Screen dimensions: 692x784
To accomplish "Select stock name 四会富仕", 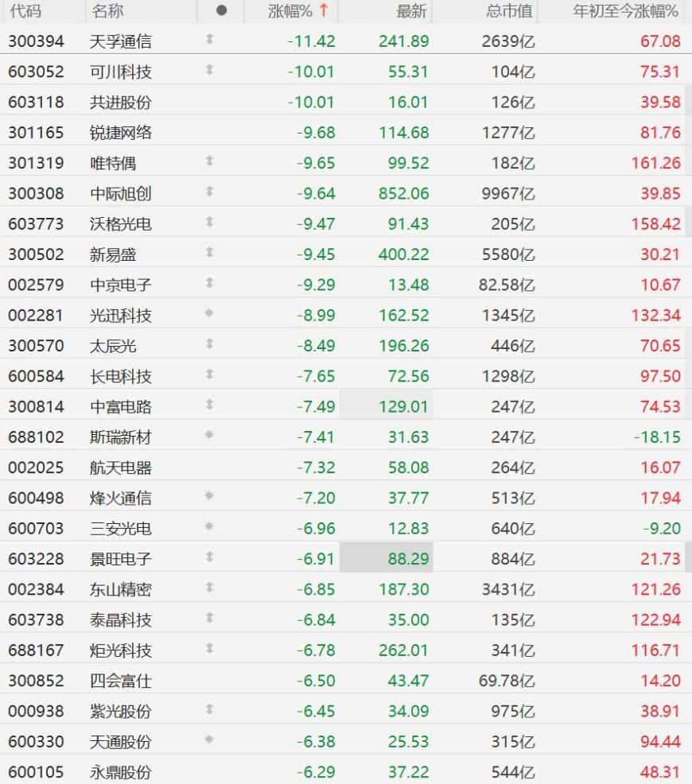I will click(120, 681).
